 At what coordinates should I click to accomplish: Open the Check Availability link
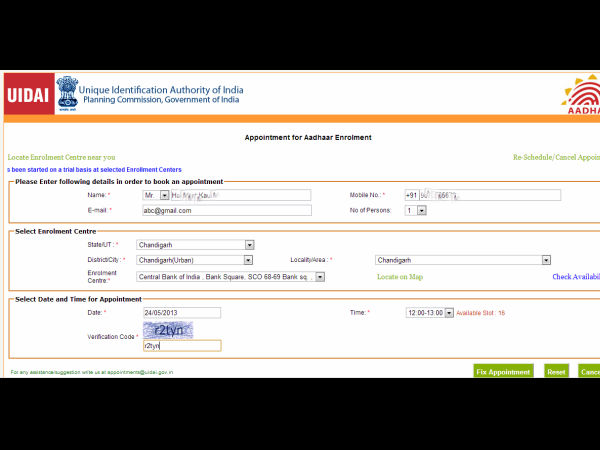pos(575,277)
